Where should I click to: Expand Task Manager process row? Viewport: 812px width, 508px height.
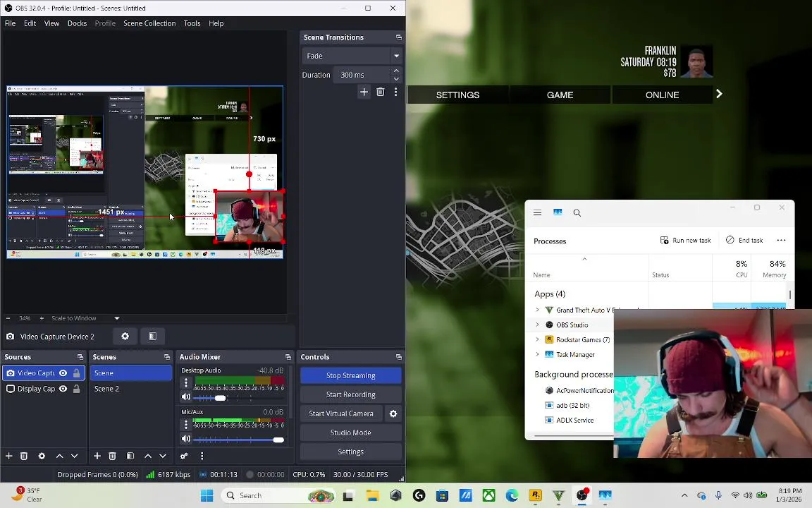pyautogui.click(x=537, y=355)
